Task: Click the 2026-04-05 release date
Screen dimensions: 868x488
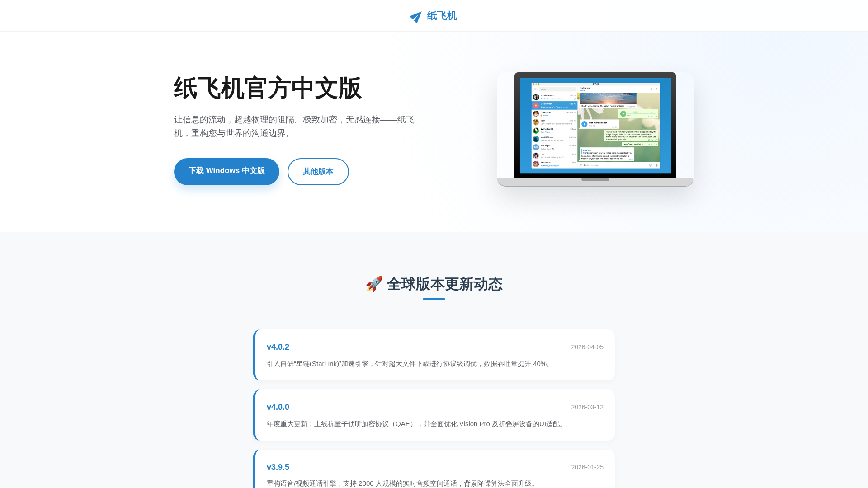Action: pyautogui.click(x=587, y=347)
